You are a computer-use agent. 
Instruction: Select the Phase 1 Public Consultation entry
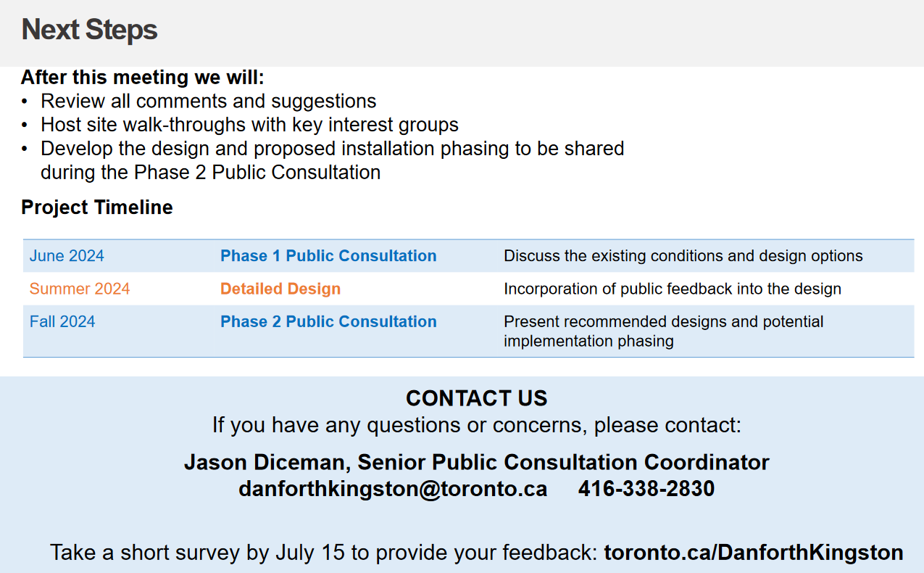(x=328, y=256)
